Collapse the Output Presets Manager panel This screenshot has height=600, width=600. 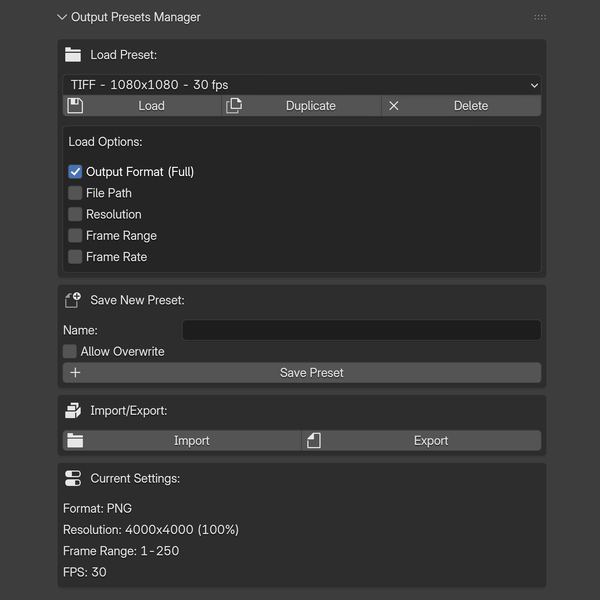63,17
